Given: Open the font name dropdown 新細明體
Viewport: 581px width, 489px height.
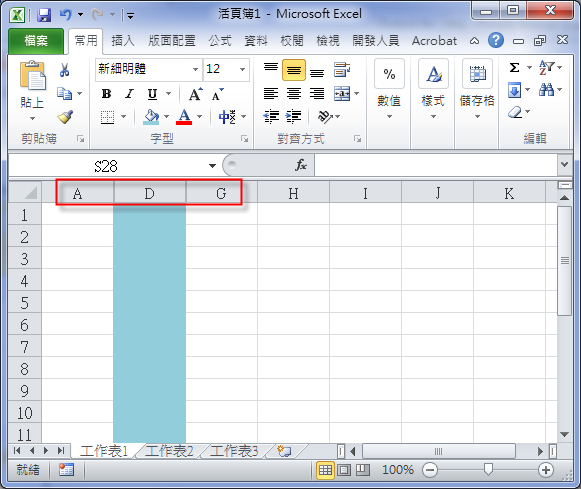Looking at the screenshot, I should tap(195, 69).
